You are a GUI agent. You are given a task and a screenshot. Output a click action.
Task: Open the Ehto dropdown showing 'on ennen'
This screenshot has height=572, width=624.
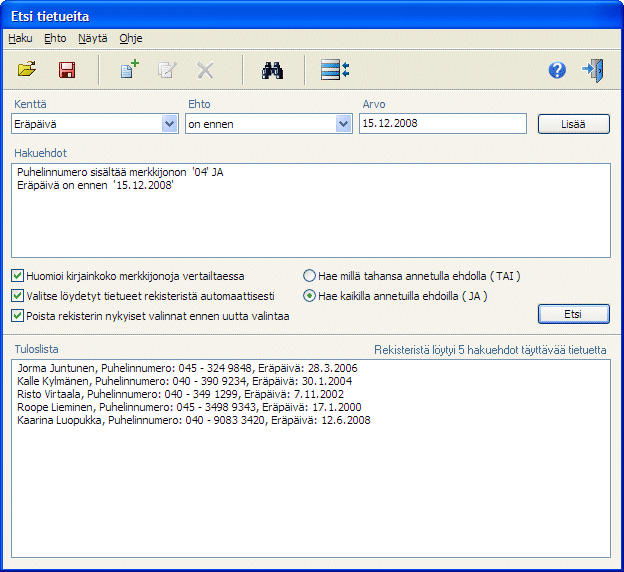click(344, 124)
